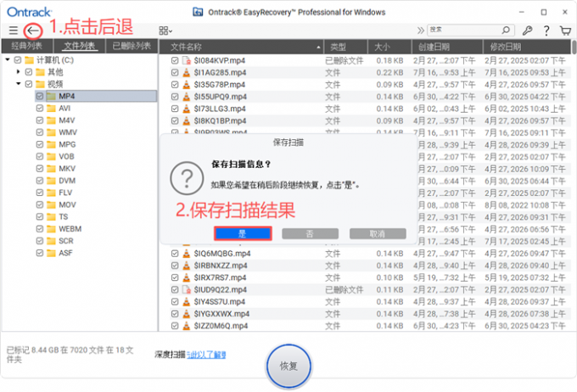Select the FLV folder icon
The height and width of the screenshot is (392, 577).
(51, 193)
